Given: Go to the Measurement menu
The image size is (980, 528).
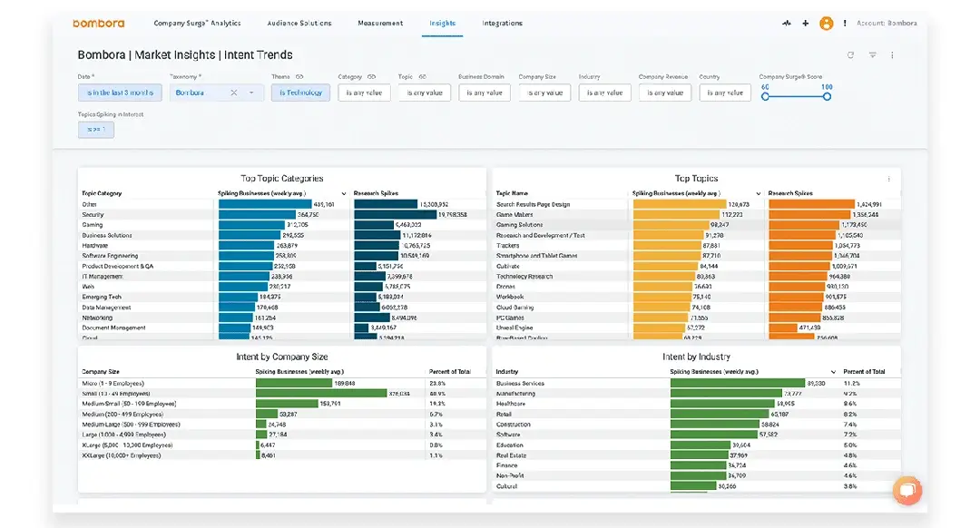Looking at the screenshot, I should click(380, 23).
